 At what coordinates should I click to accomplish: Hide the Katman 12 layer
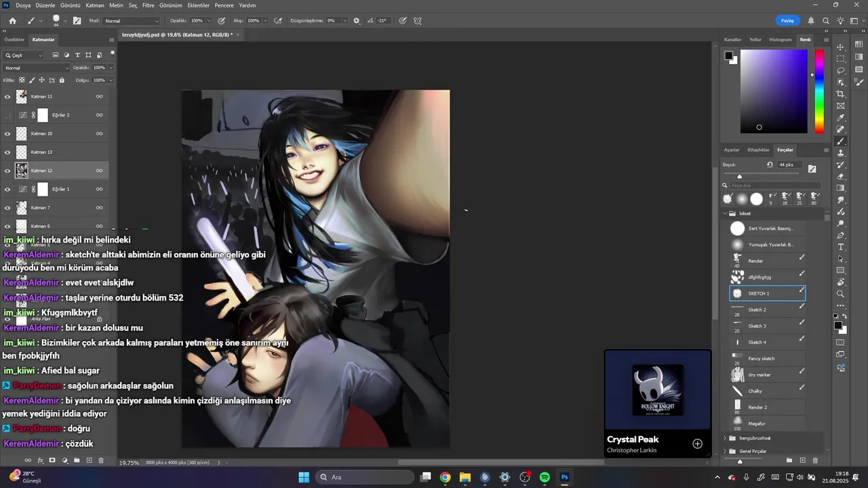7,171
